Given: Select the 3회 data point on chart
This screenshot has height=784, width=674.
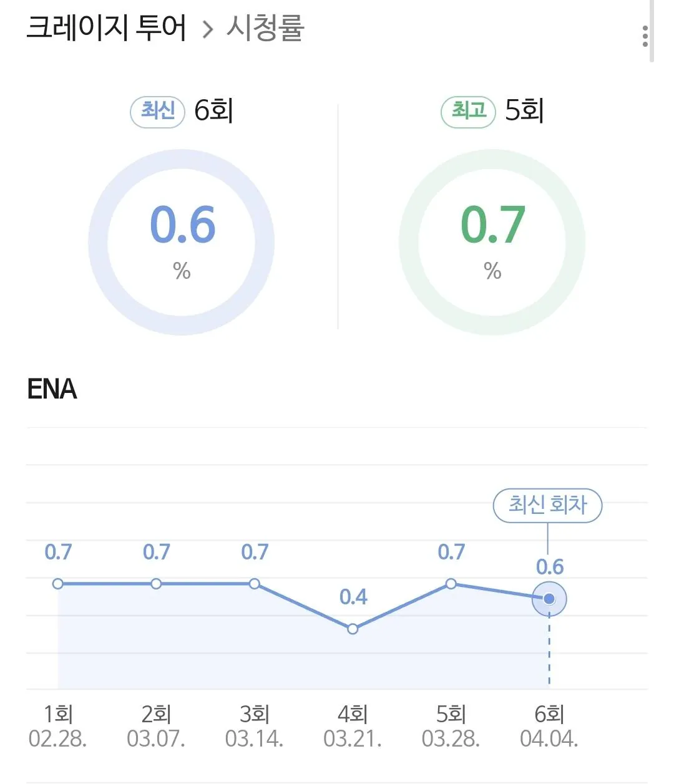Looking at the screenshot, I should click(x=255, y=584).
